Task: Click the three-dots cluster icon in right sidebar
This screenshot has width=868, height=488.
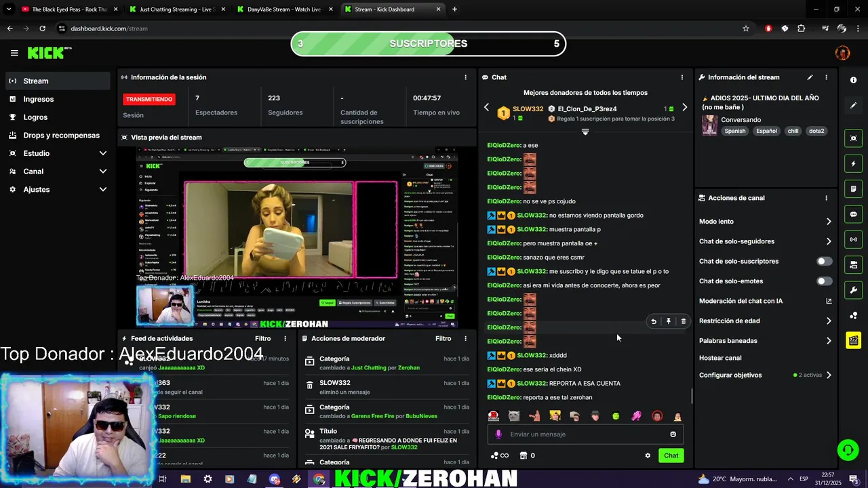Action: [853, 315]
